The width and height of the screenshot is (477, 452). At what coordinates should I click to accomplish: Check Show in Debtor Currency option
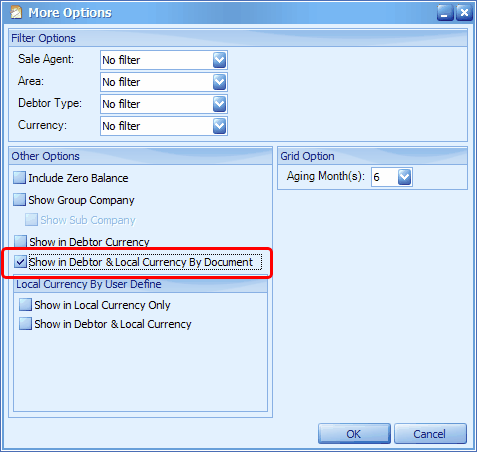pyautogui.click(x=20, y=241)
